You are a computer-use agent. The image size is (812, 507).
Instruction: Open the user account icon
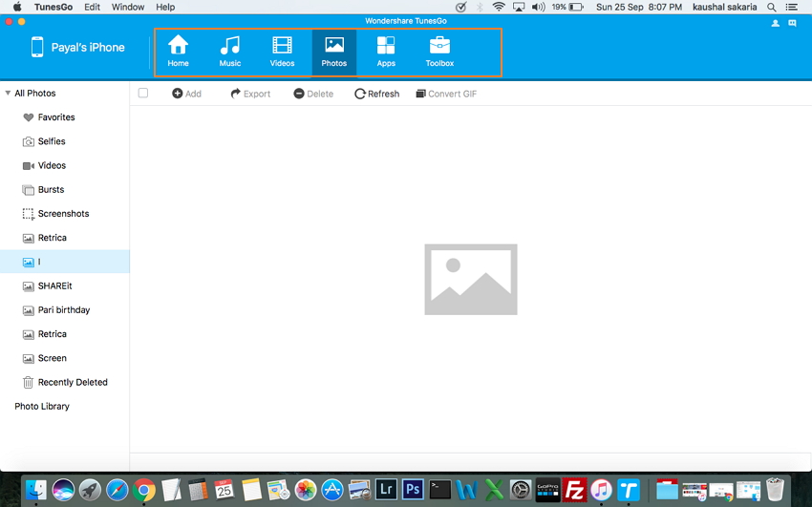(775, 23)
